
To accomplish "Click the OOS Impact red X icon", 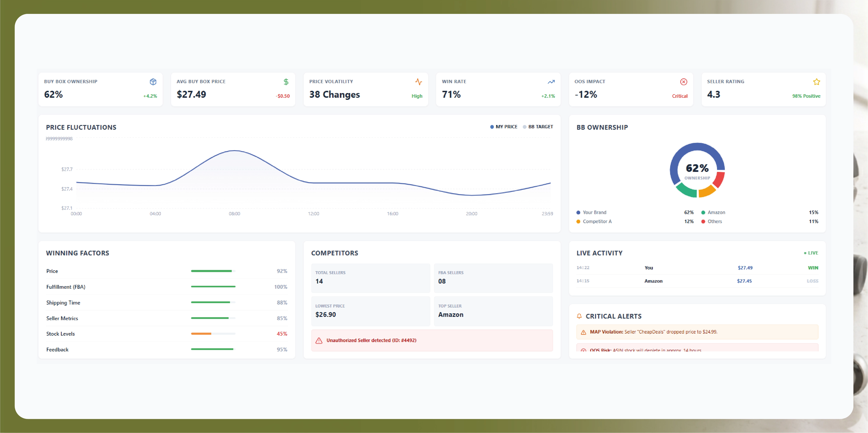I will [x=684, y=82].
